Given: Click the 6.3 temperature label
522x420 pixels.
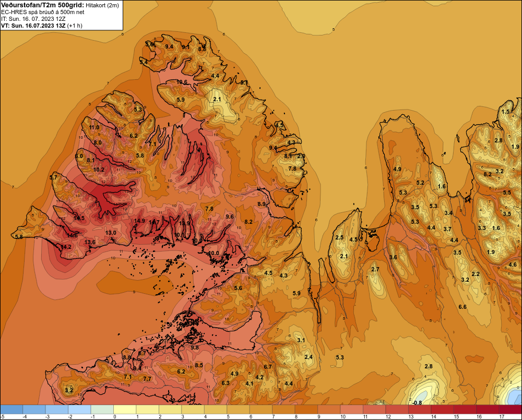Looking at the screenshot, I should pyautogui.click(x=226, y=383).
